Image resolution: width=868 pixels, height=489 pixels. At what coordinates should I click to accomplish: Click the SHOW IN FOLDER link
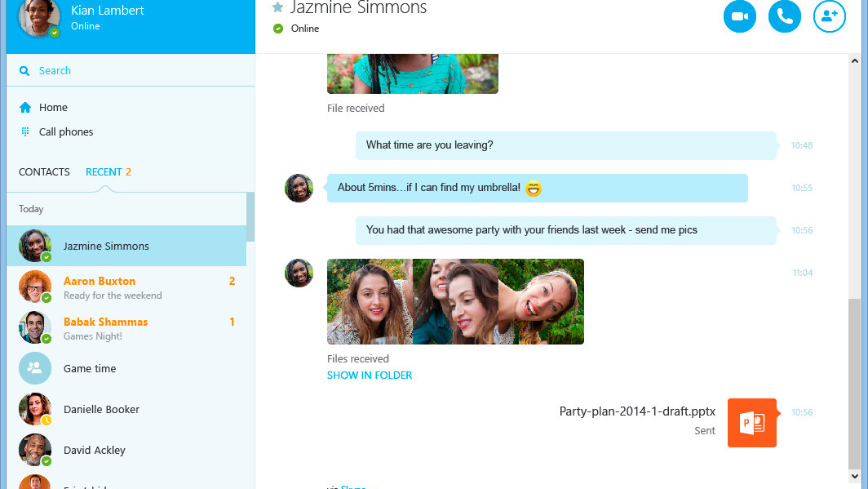pyautogui.click(x=370, y=376)
